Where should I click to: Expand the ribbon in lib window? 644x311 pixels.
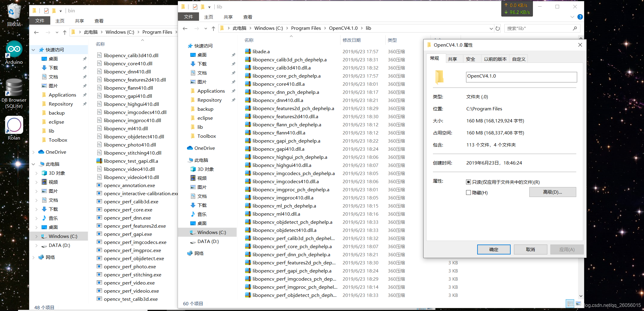[x=572, y=17]
